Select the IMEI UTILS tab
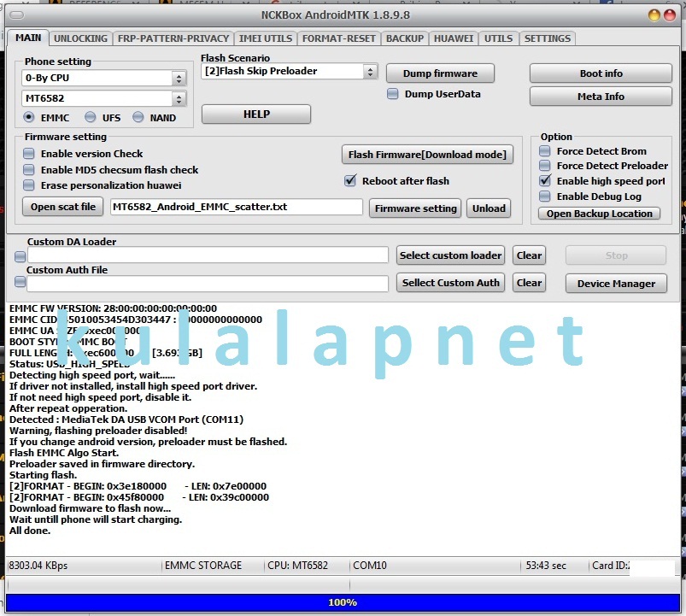This screenshot has width=686, height=616. (x=266, y=38)
